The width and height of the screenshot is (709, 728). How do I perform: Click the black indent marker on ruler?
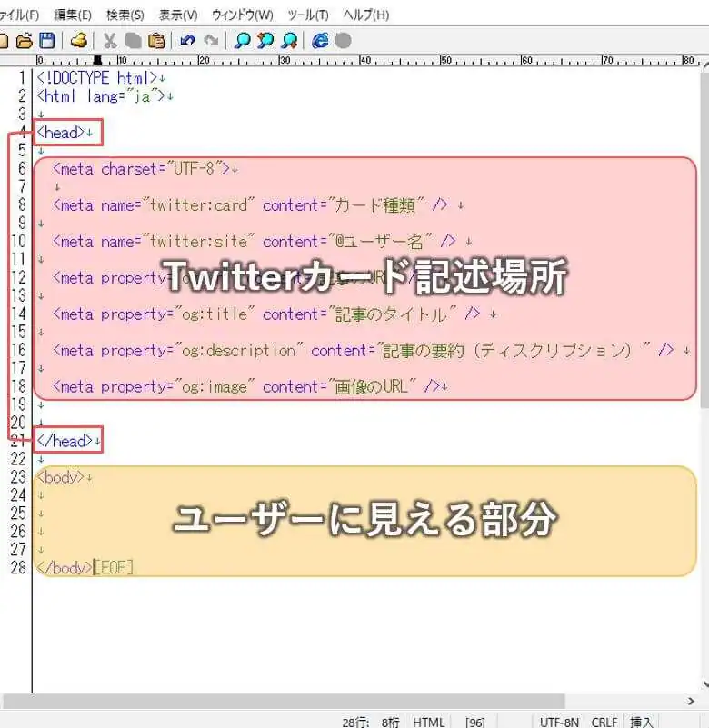pyautogui.click(x=97, y=60)
